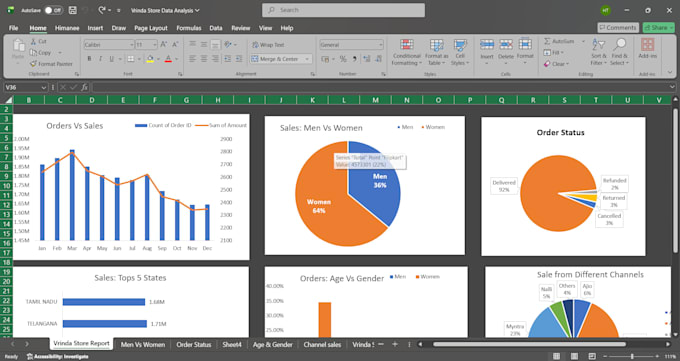This screenshot has height=361, width=680.
Task: Open the Add-ins icon
Action: [x=647, y=45]
